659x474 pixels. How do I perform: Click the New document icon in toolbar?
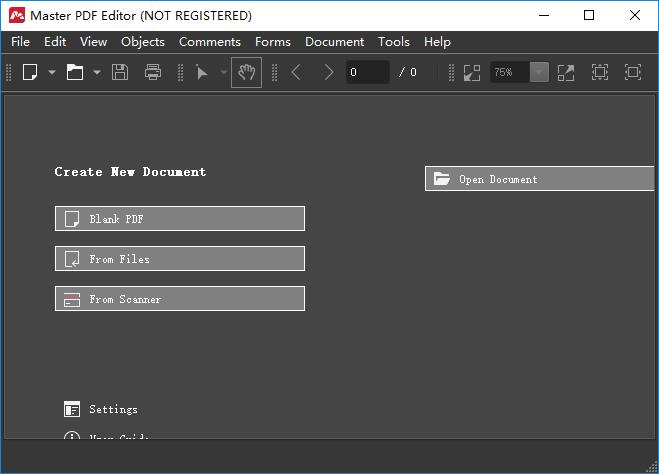(x=30, y=72)
